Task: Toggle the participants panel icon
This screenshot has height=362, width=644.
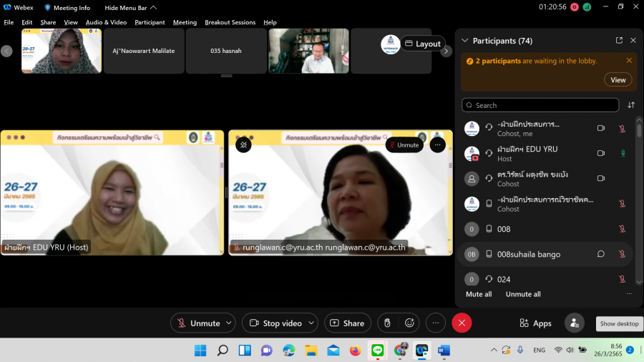Action: (574, 323)
